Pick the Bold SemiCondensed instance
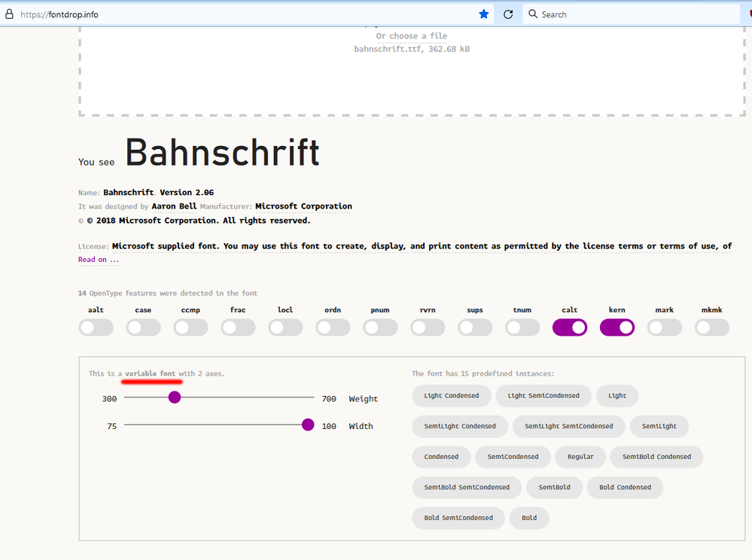752x560 pixels. 458,518
